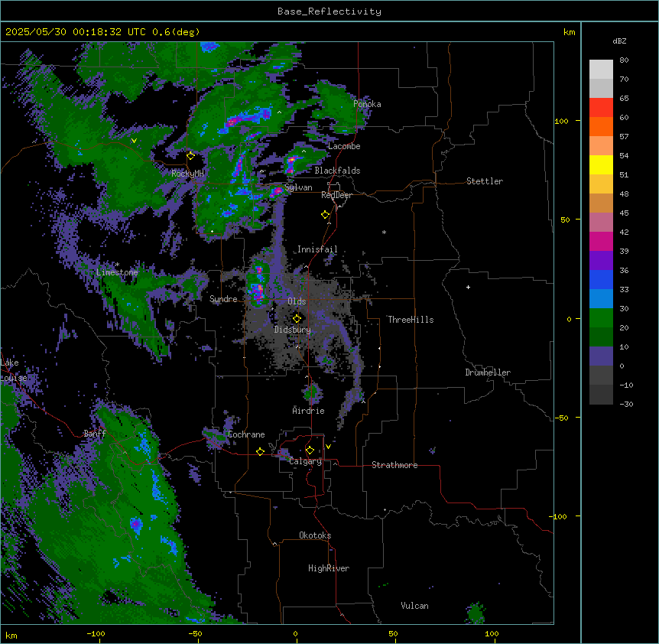Click yellow diamond marker near RockyMH
The height and width of the screenshot is (644, 659).
pos(190,156)
